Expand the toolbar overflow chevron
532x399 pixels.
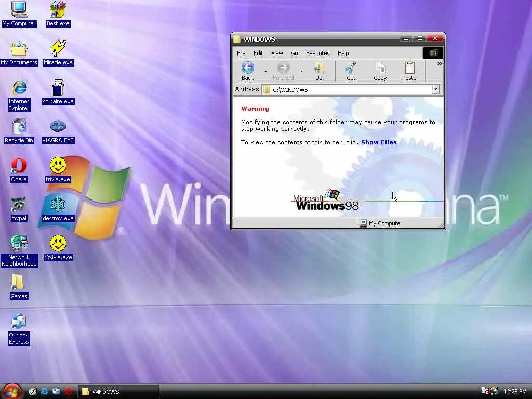[440, 63]
